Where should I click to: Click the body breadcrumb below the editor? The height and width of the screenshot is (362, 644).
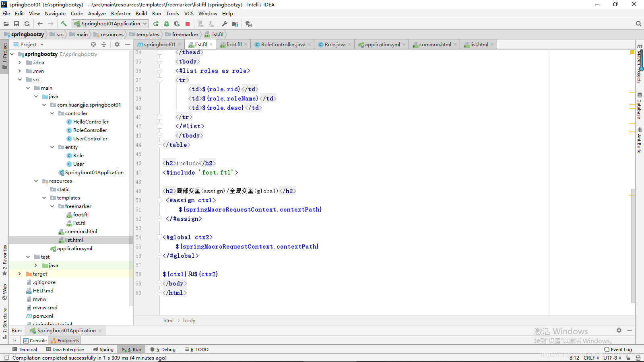tap(189, 320)
